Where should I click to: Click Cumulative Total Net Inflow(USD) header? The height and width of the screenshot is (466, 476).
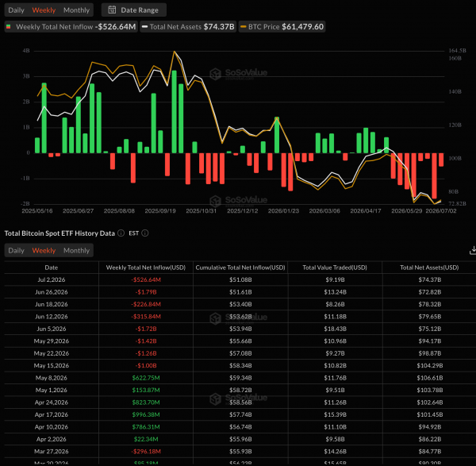tap(240, 268)
